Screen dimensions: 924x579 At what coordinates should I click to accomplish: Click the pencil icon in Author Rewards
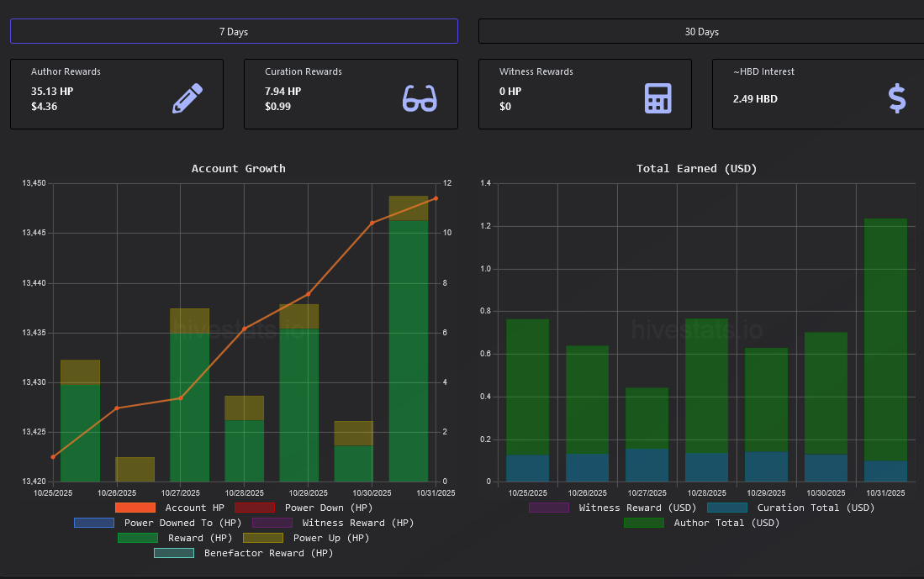coord(187,97)
